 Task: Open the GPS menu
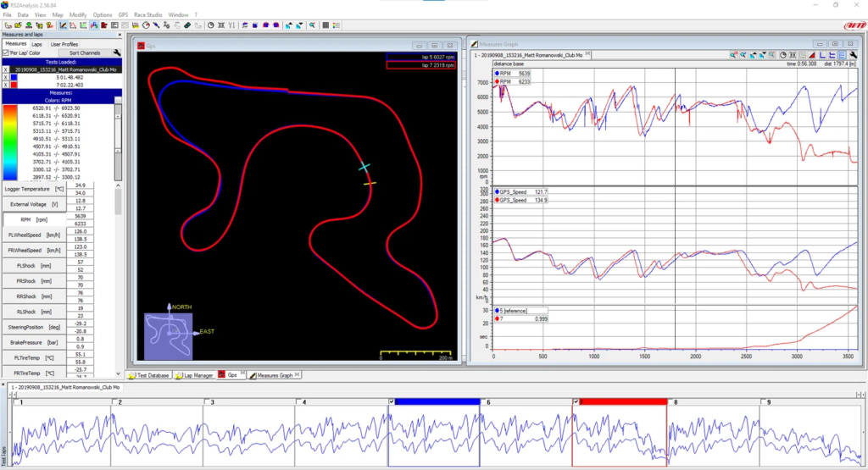click(123, 15)
